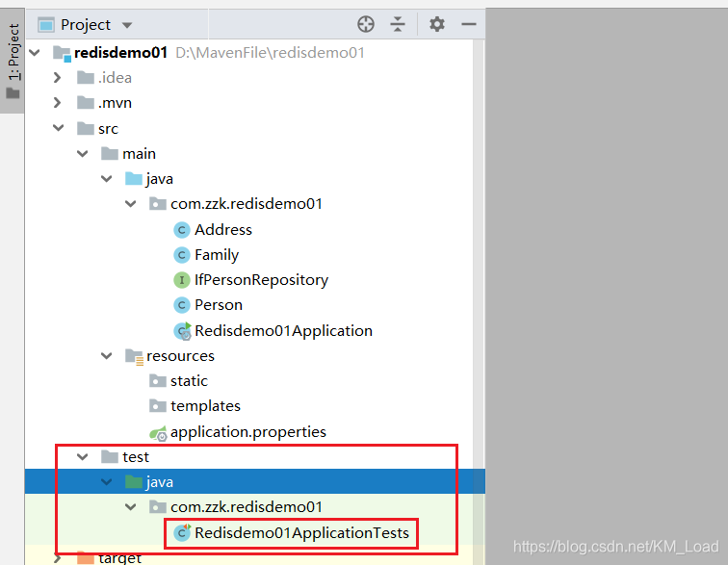The height and width of the screenshot is (565, 728).
Task: Click the blue java sources root icon
Action: pyautogui.click(x=134, y=179)
